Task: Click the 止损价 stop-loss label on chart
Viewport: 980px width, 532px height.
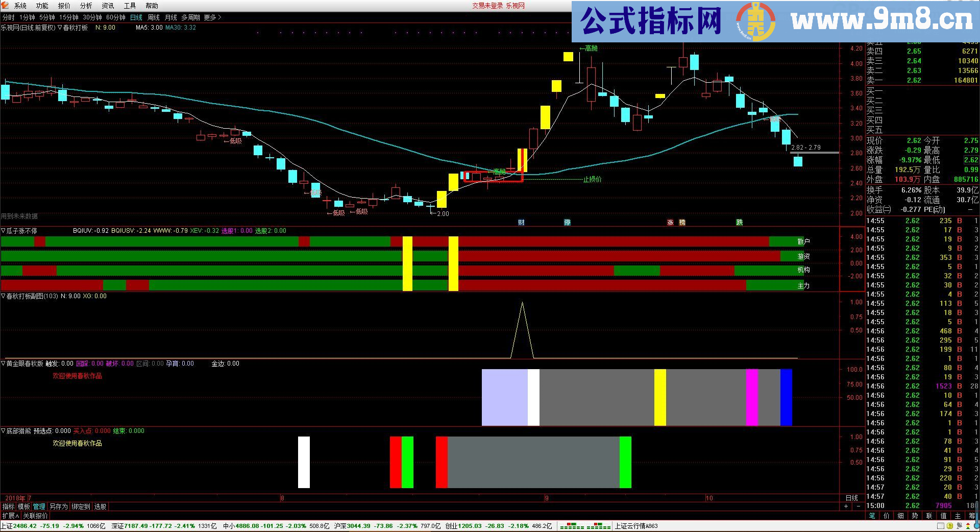Action: pos(592,180)
